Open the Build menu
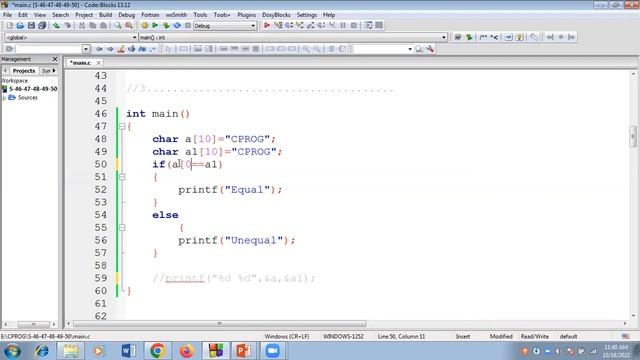The height and width of the screenshot is (360, 640). pos(105,15)
